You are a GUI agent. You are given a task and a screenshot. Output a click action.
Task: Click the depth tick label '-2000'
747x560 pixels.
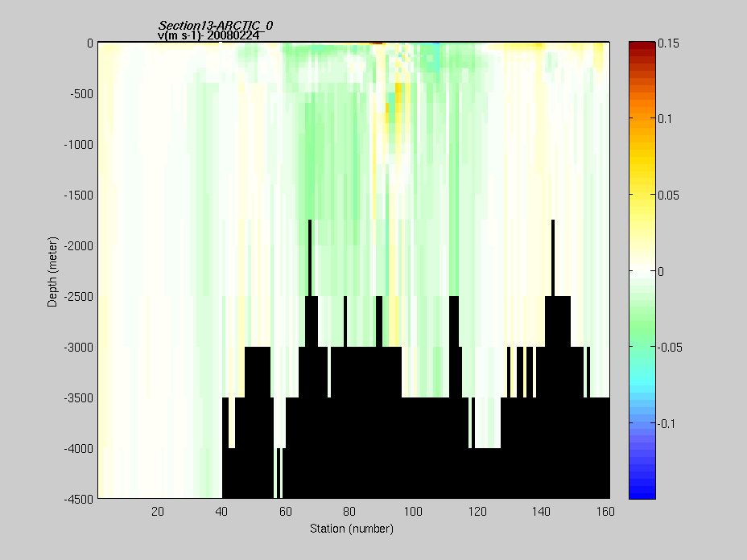click(x=79, y=246)
